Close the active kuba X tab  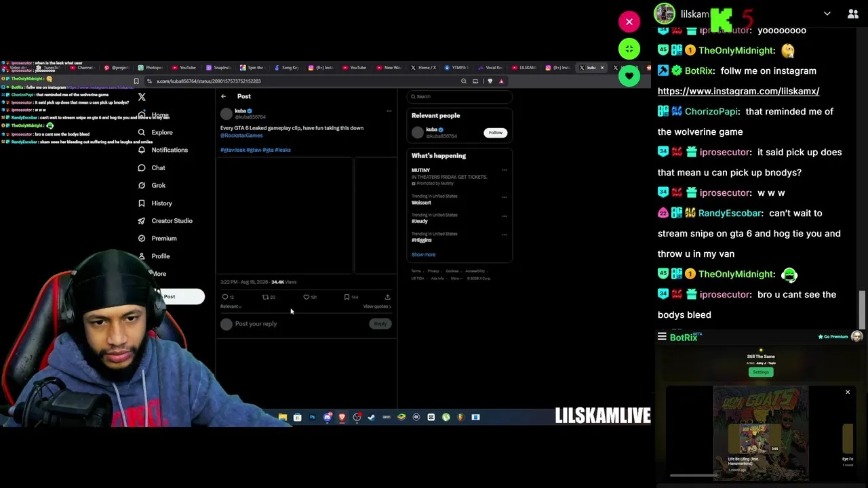click(x=601, y=68)
